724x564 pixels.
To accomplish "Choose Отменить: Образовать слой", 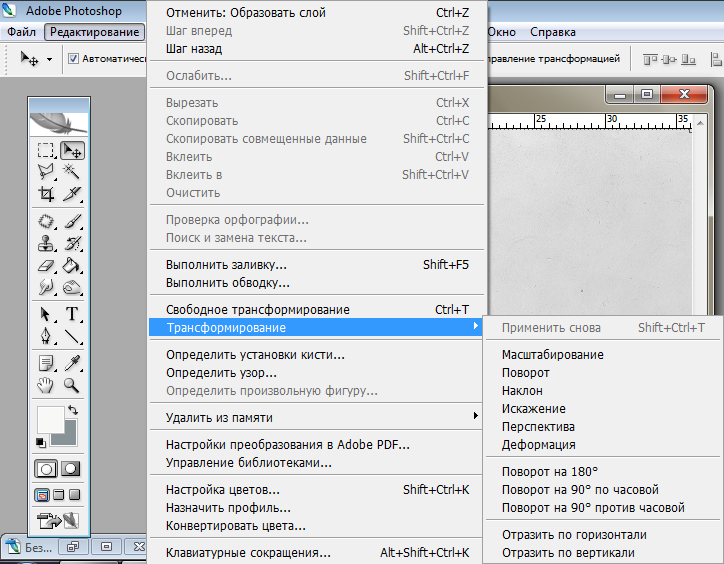I will point(317,12).
